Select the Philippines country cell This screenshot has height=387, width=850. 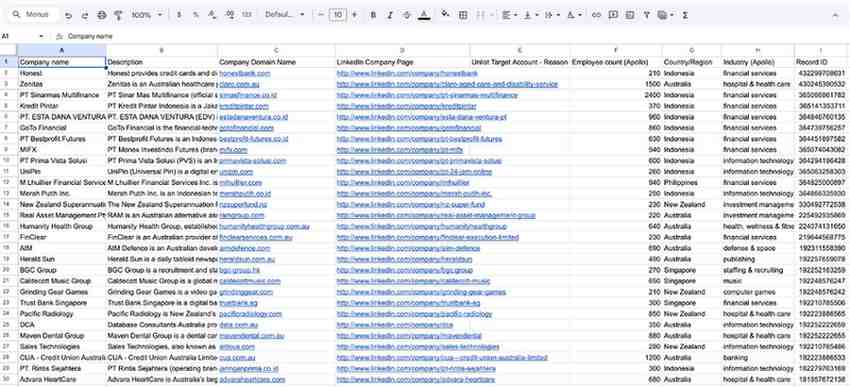pos(692,183)
